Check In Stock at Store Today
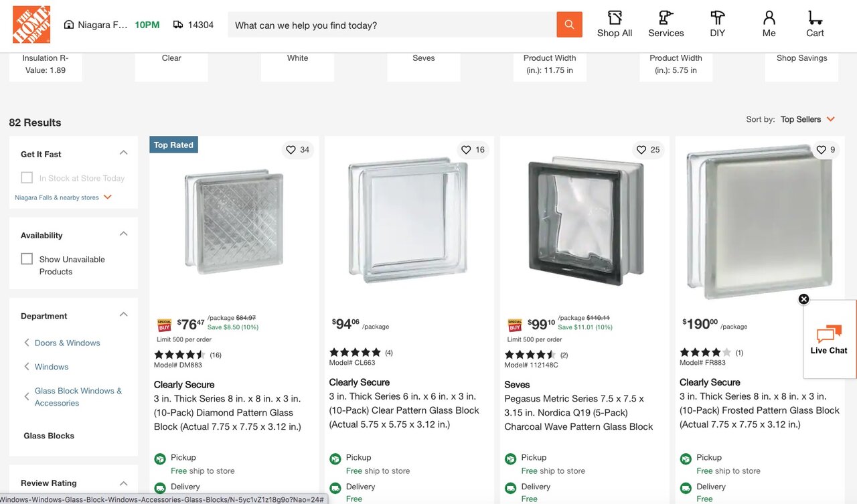Viewport: 857px width, 504px height. click(27, 178)
